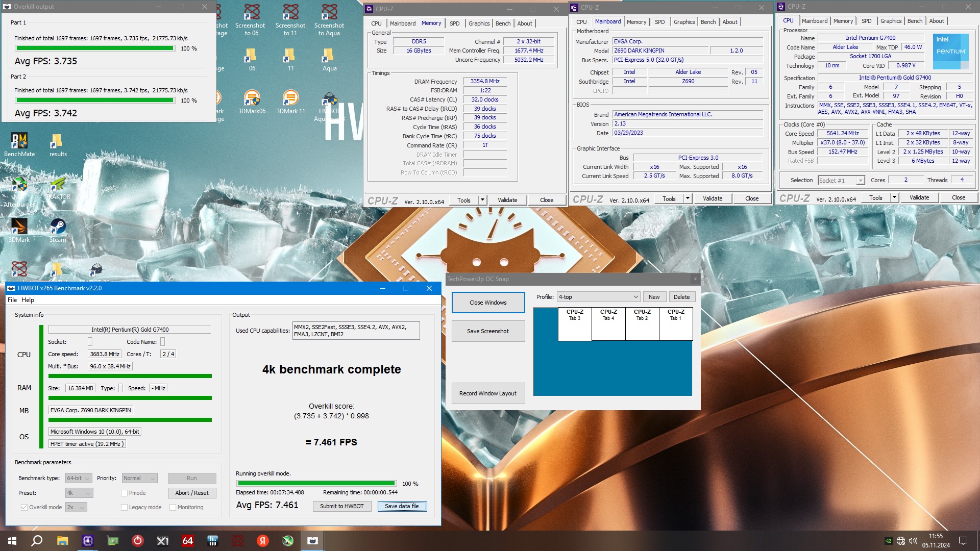Open File Explorer from taskbar

62,541
